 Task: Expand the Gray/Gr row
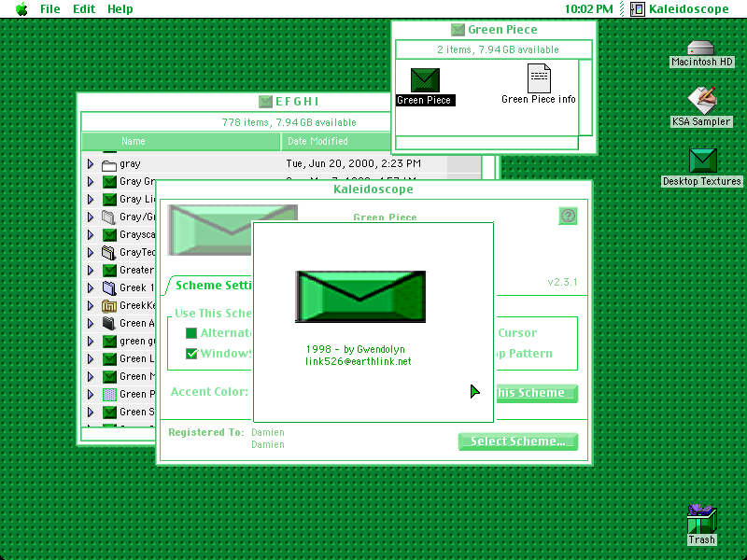pyautogui.click(x=91, y=217)
